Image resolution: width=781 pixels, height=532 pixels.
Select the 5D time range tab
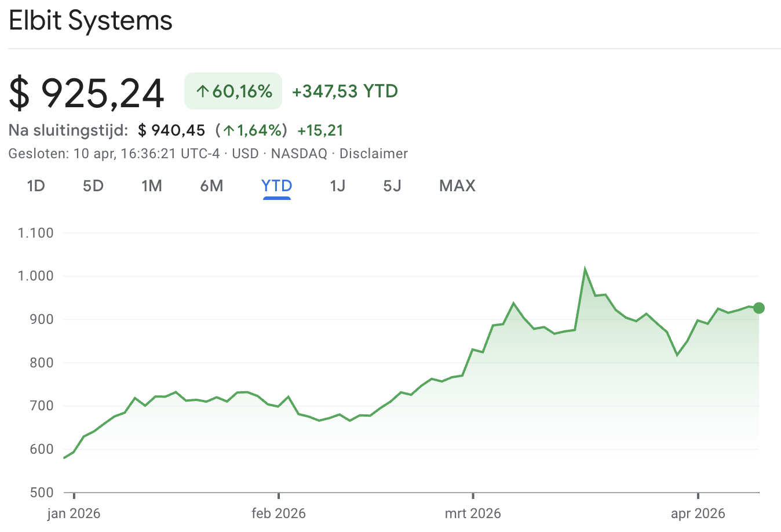click(93, 186)
